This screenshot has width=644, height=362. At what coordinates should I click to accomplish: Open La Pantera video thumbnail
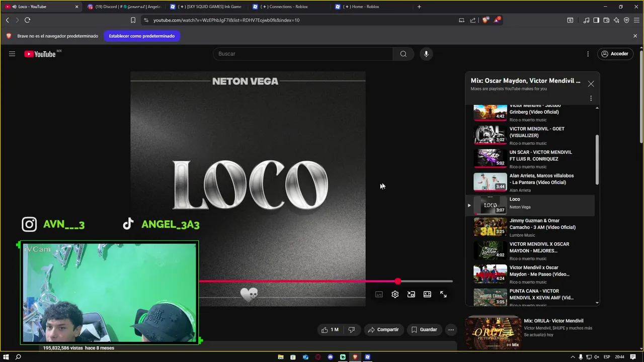pos(490,182)
